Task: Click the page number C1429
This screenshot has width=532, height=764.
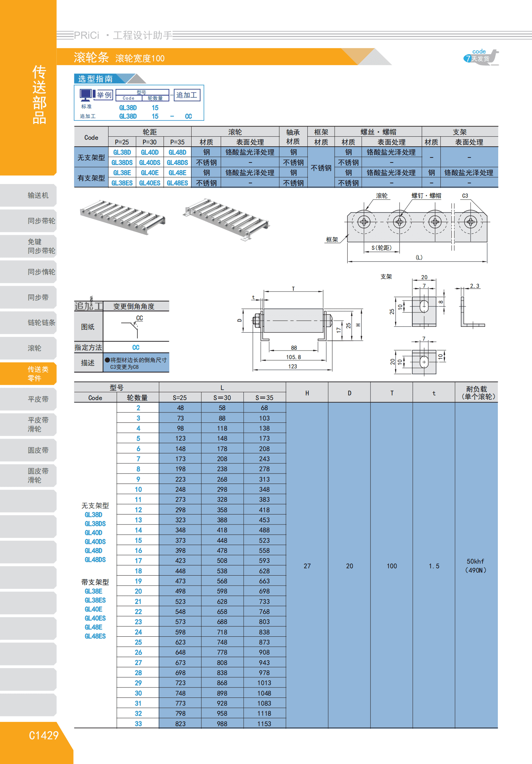Action: (43, 735)
